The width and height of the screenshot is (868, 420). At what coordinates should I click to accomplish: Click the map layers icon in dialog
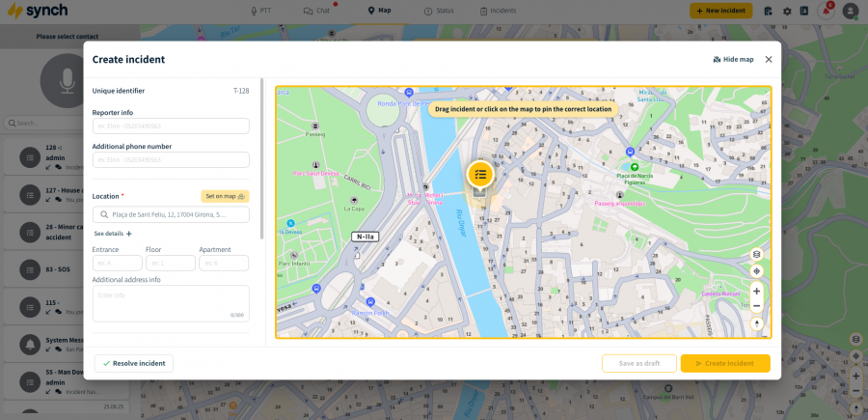click(756, 255)
